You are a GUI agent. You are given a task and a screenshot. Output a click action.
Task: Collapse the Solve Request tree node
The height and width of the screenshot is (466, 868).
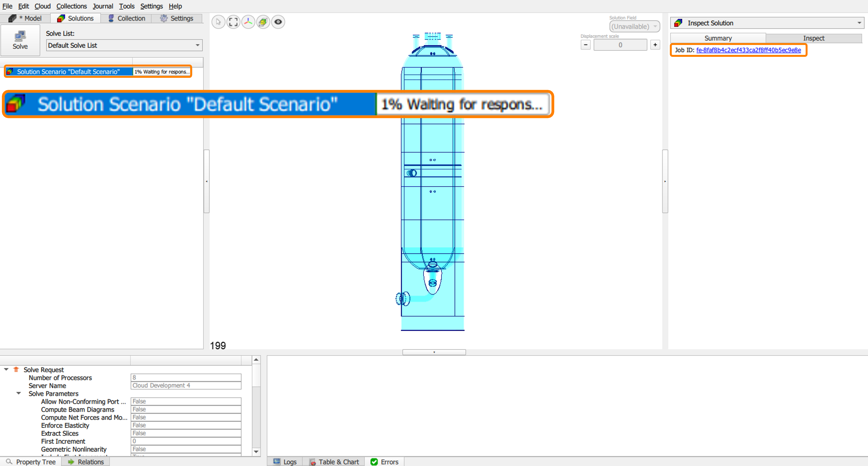point(6,369)
